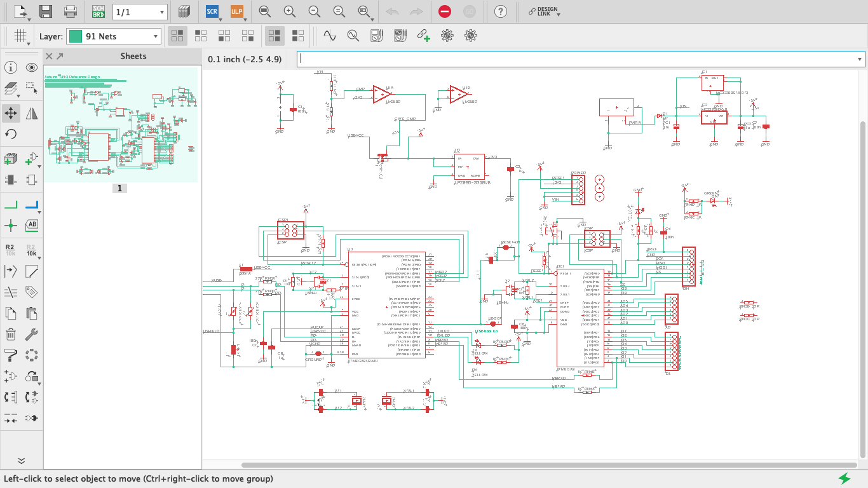The width and height of the screenshot is (868, 488).
Task: Click the Help question mark button
Action: [x=501, y=11]
